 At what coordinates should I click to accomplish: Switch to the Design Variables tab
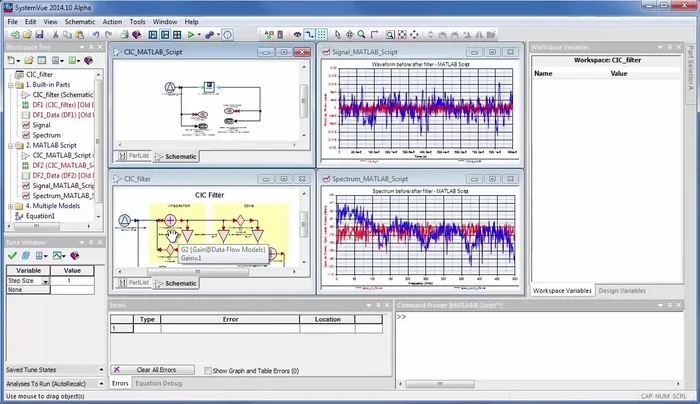coord(620,290)
